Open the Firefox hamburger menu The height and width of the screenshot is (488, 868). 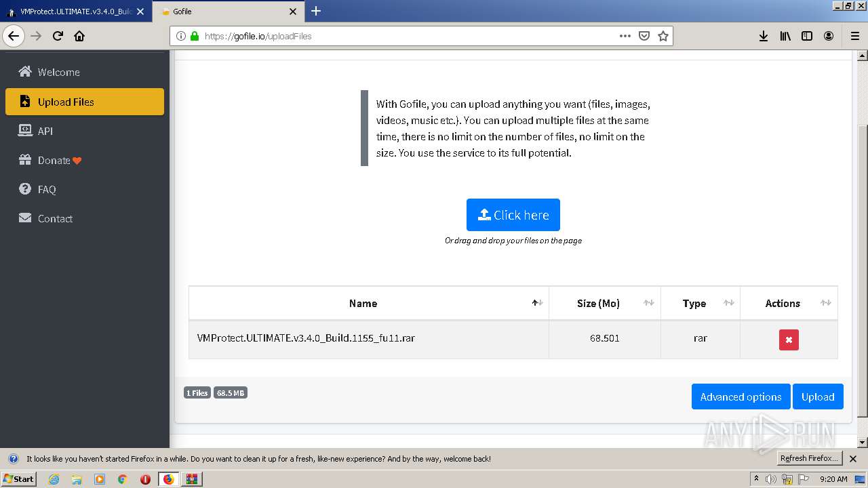[x=855, y=36]
